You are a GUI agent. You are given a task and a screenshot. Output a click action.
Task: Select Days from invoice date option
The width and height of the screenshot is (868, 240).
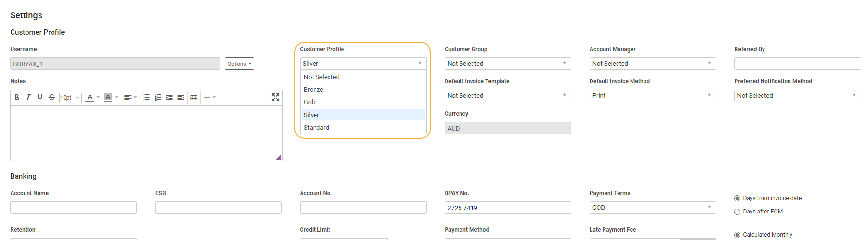[x=737, y=198]
